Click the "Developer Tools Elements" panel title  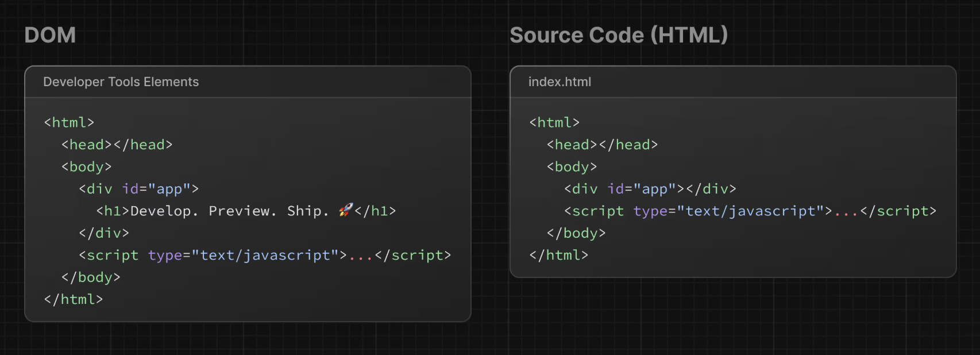(121, 82)
